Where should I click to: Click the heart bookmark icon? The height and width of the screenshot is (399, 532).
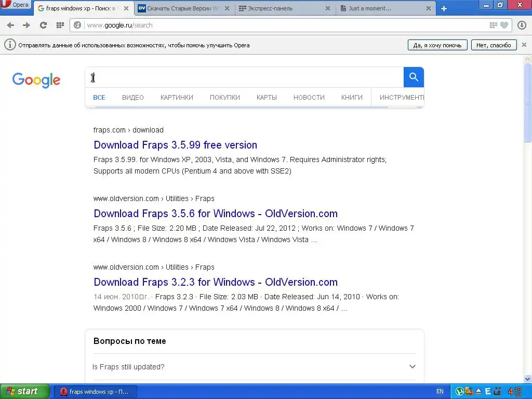click(x=504, y=25)
